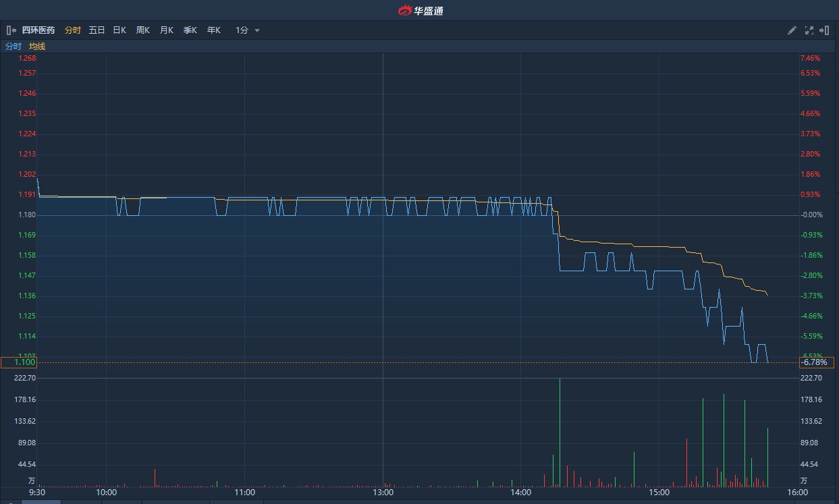Select the 季K quarterly chart tab
Screen dimensions: 839x504
coord(190,30)
